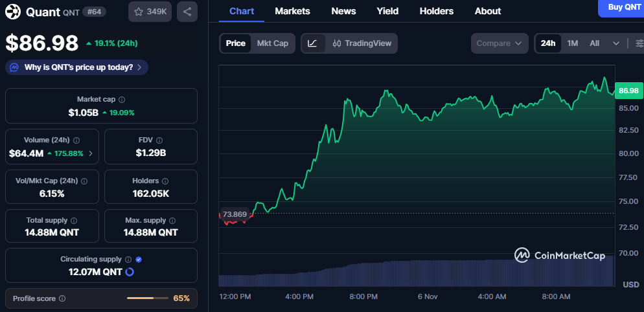Click the Quant coin logo

coord(13,12)
